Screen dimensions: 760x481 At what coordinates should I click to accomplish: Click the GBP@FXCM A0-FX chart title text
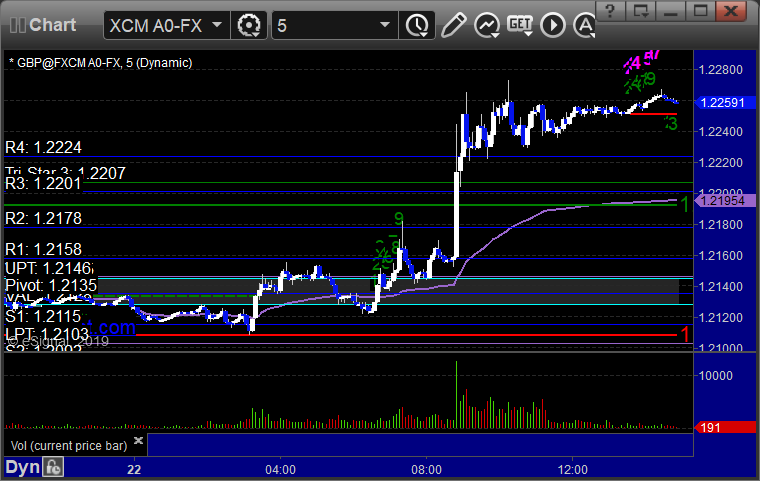tap(100, 63)
